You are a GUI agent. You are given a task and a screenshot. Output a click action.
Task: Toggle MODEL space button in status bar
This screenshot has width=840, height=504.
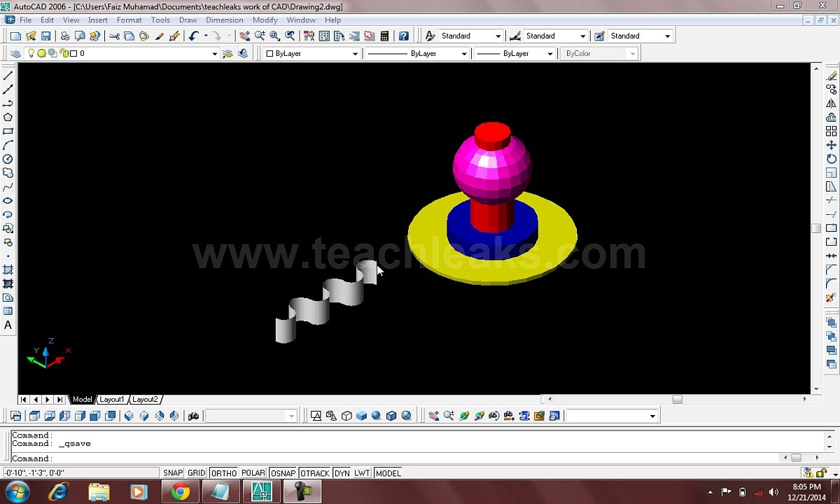tap(388, 473)
